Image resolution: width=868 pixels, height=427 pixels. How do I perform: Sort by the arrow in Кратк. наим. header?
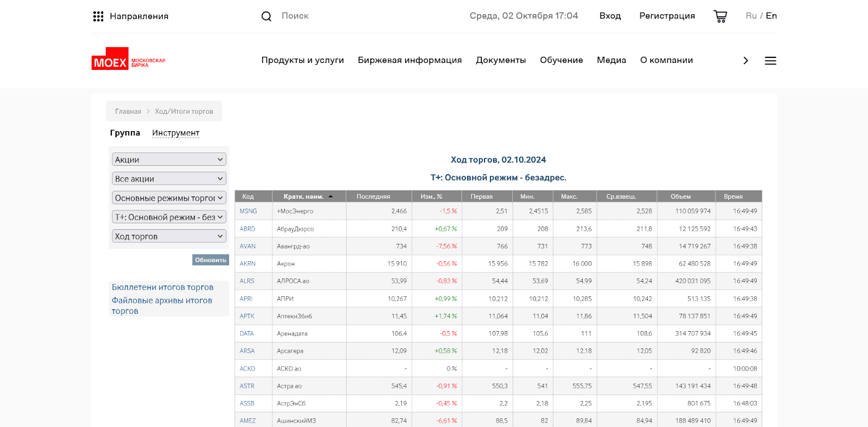(330, 196)
